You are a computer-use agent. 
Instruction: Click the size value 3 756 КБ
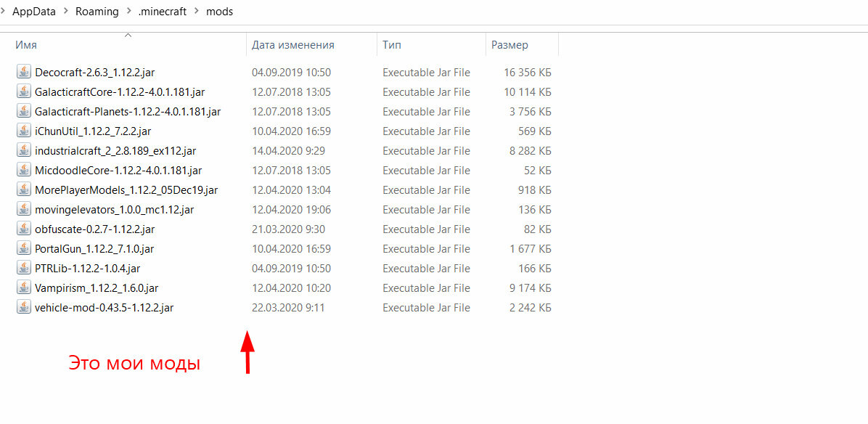click(x=531, y=111)
